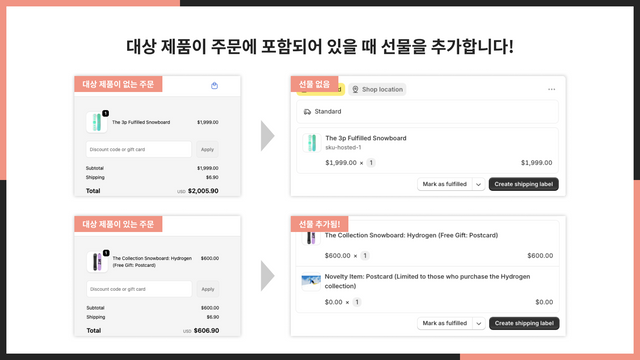
Task: Focus the discount code field in the top checkout
Action: click(x=138, y=149)
